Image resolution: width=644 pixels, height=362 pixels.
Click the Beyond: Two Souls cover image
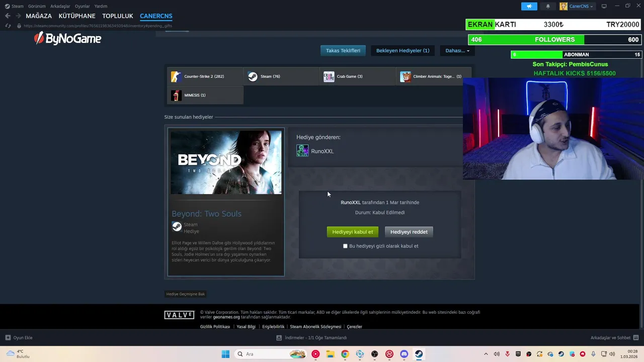click(226, 162)
